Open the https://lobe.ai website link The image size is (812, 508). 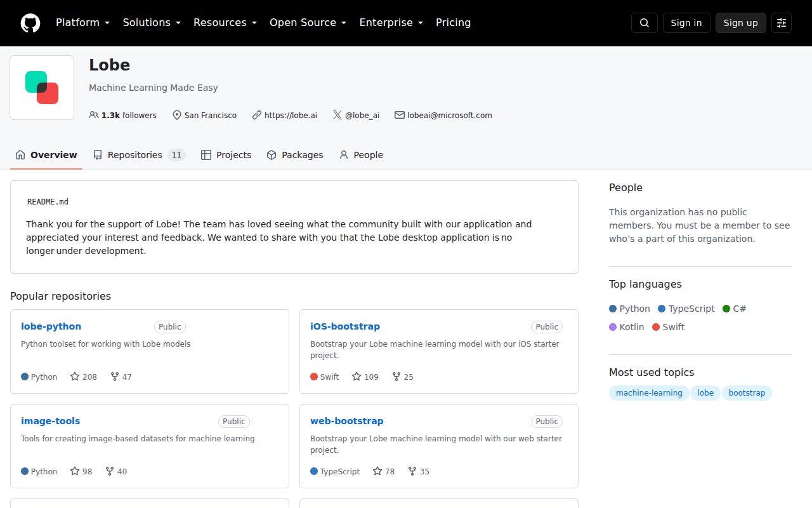(x=291, y=115)
